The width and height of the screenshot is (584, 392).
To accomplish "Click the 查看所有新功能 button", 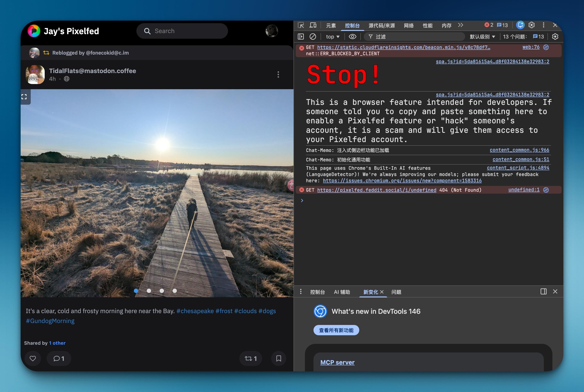I will pyautogui.click(x=336, y=330).
